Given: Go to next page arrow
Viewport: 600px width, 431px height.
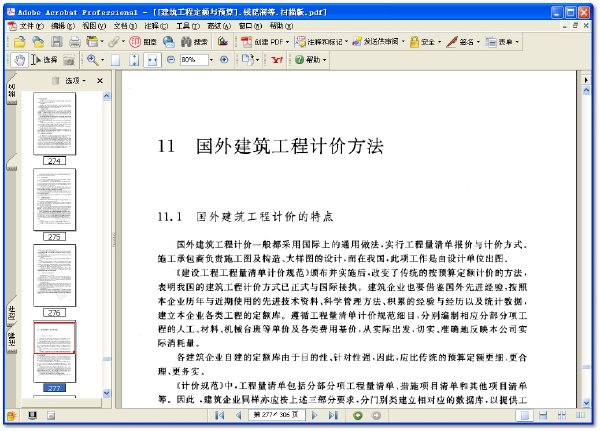Looking at the screenshot, I should [x=315, y=415].
